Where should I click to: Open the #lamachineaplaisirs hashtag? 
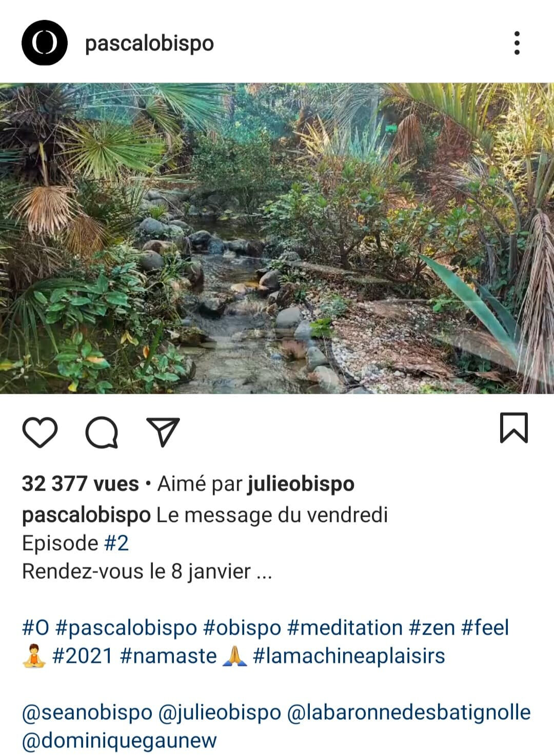[x=349, y=656]
